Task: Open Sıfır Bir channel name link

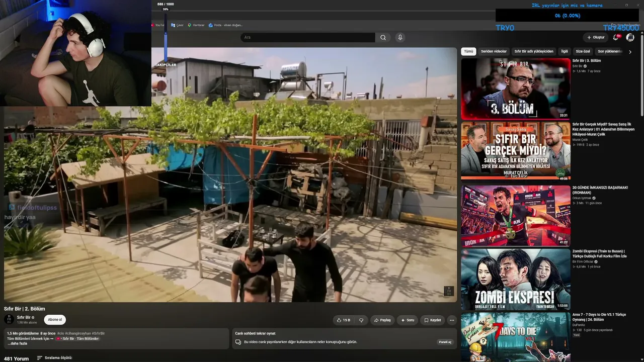Action: point(24,317)
